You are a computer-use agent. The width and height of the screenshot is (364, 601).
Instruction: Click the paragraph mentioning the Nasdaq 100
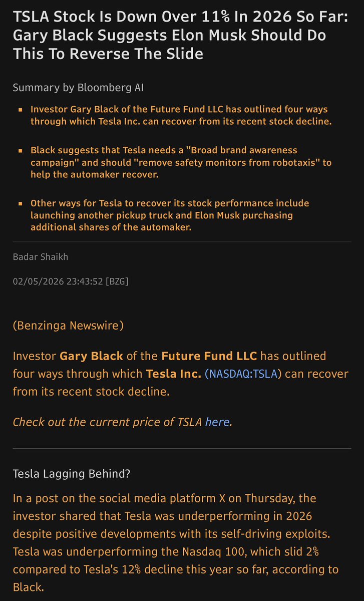[181, 543]
